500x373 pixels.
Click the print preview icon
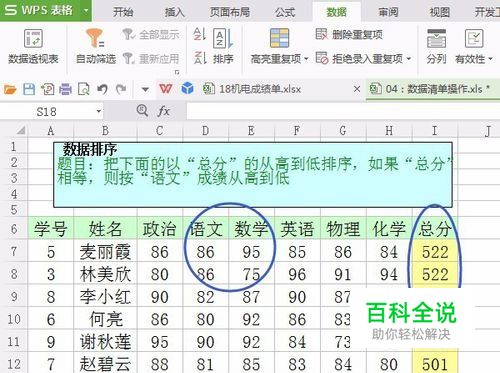tap(83, 89)
